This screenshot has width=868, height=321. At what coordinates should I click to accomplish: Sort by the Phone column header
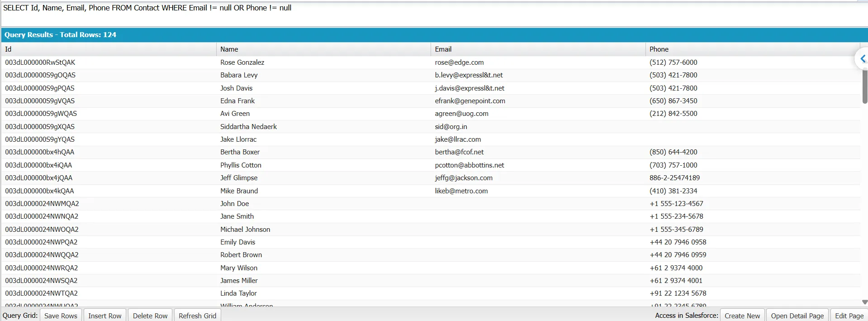click(752, 49)
